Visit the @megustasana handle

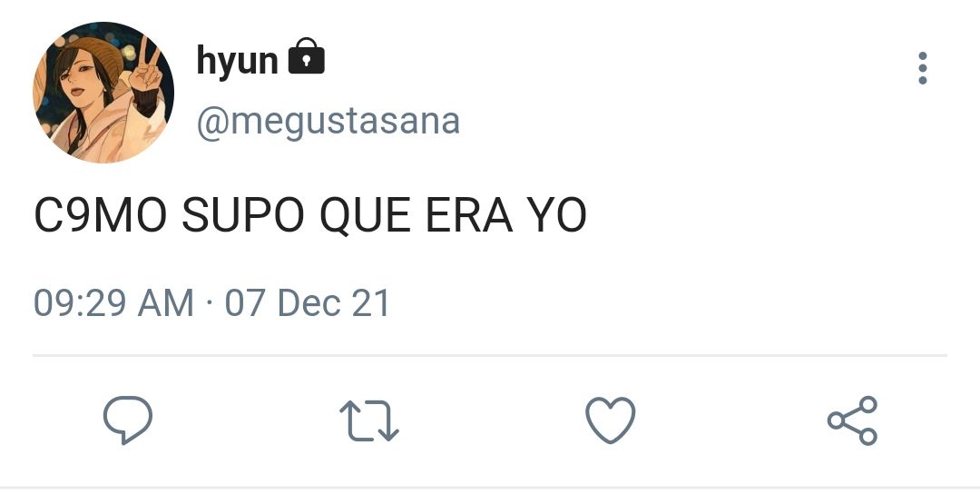(x=328, y=121)
